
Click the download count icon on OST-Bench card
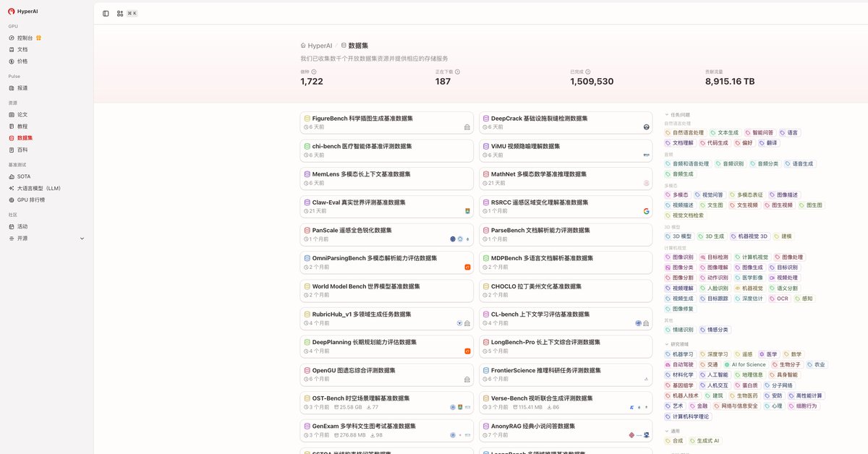point(369,407)
